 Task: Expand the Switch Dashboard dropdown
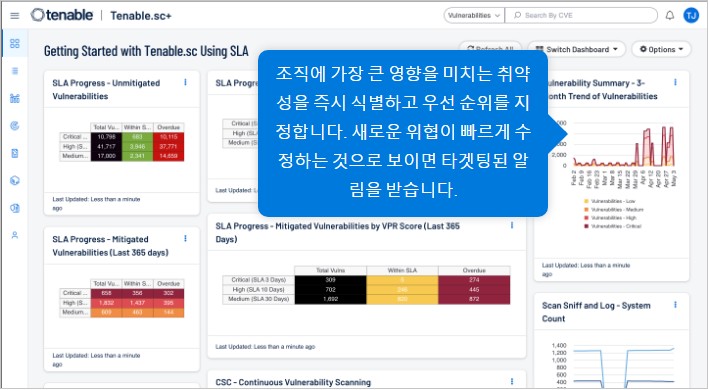click(577, 49)
